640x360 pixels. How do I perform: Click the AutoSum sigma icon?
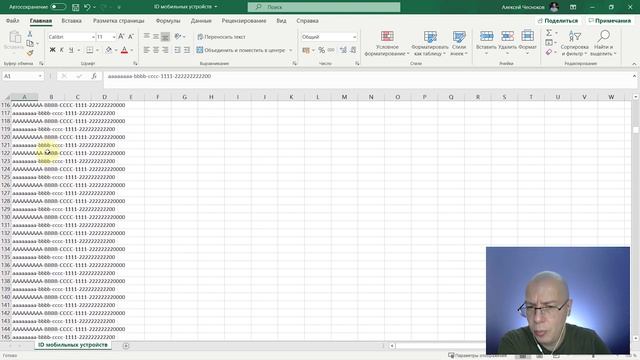point(549,33)
